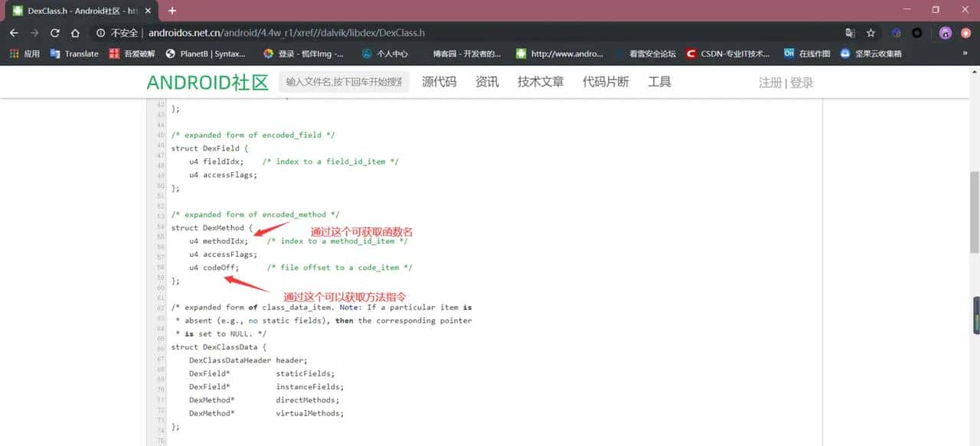The width and height of the screenshot is (980, 446).
Task: Open the 工具 menu on the site navbar
Action: [659, 81]
